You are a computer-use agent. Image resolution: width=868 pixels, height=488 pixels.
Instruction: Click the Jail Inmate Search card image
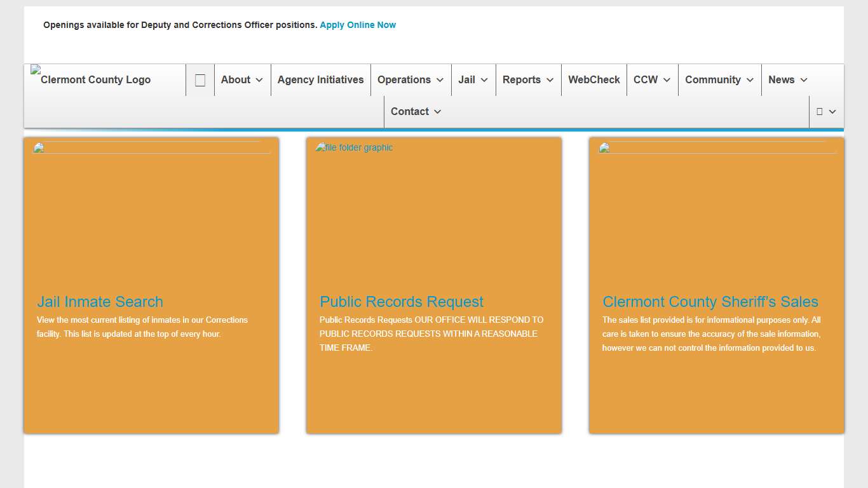pyautogui.click(x=151, y=148)
